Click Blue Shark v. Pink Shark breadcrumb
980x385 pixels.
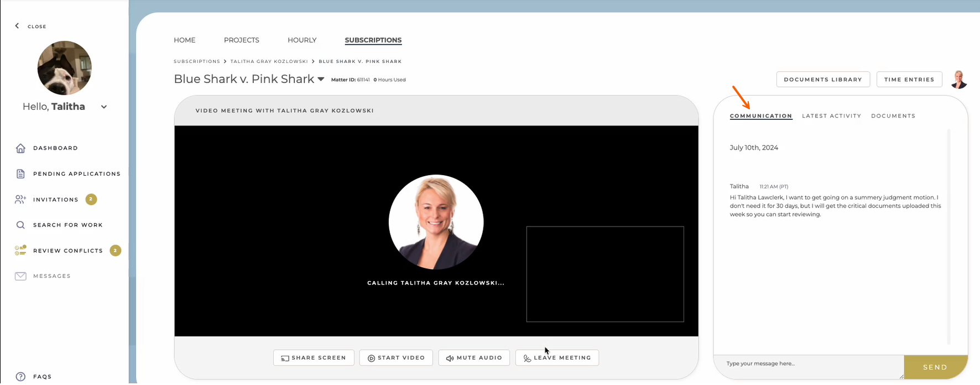pyautogui.click(x=360, y=61)
